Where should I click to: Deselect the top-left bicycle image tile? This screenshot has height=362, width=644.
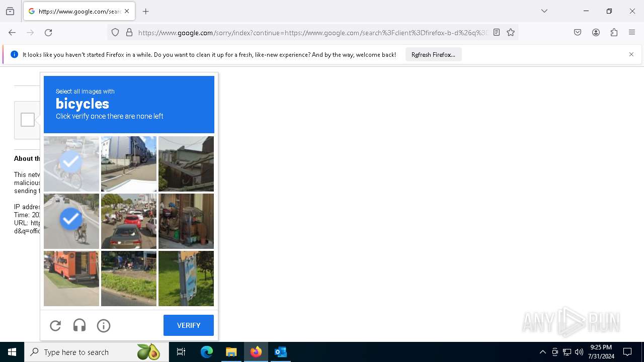pyautogui.click(x=71, y=164)
